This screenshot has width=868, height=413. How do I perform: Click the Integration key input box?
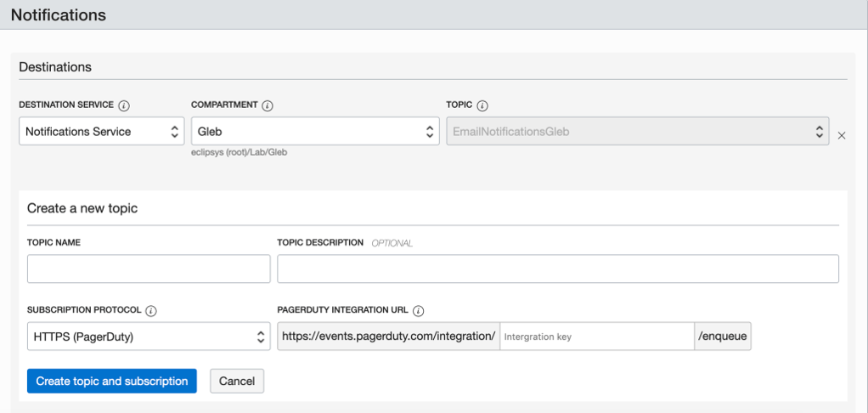pos(596,337)
